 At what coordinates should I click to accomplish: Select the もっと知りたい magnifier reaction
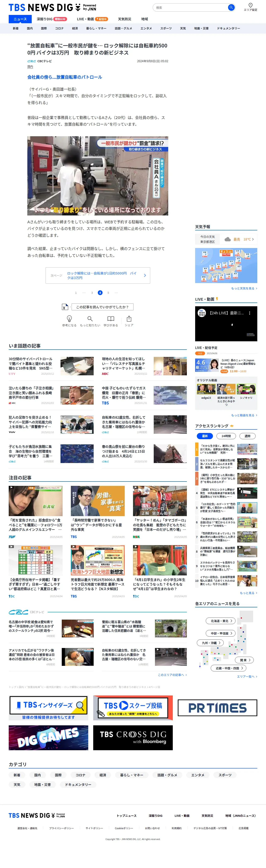coord(90,321)
